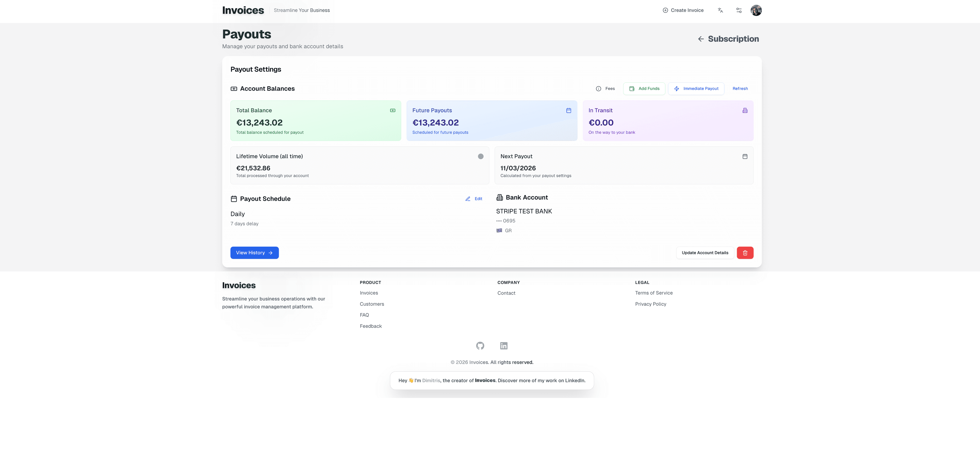This screenshot has height=470, width=980.
Task: Click the pencil Edit icon for Payout Schedule
Action: pos(468,199)
